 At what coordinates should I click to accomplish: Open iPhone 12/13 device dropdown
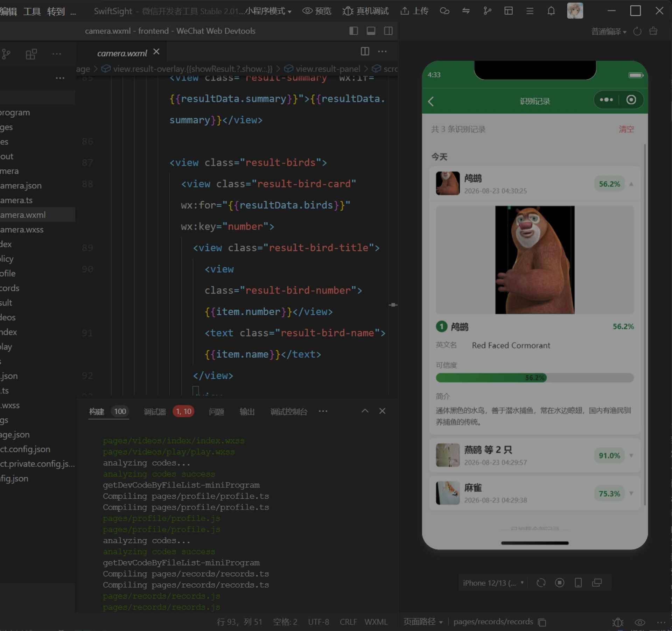pos(493,583)
